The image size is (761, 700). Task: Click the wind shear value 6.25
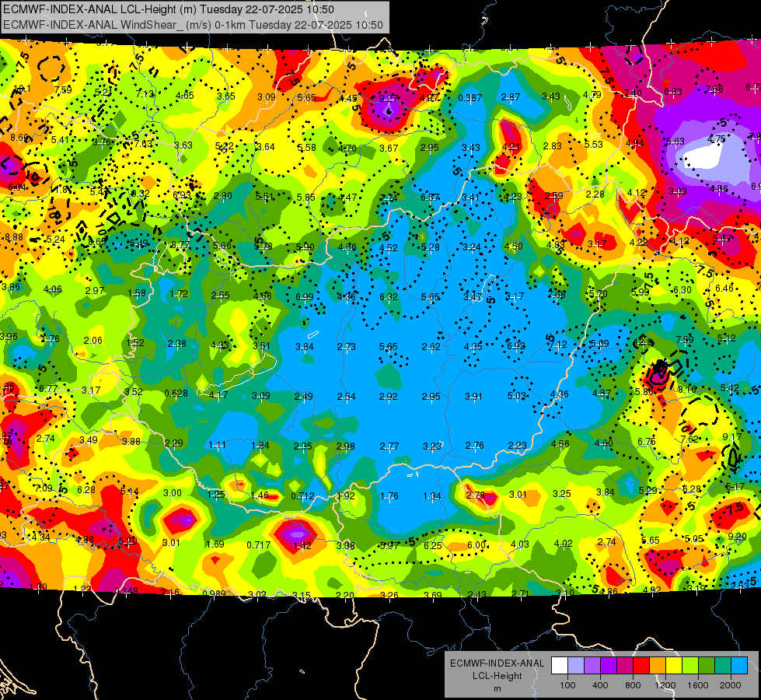(x=433, y=545)
